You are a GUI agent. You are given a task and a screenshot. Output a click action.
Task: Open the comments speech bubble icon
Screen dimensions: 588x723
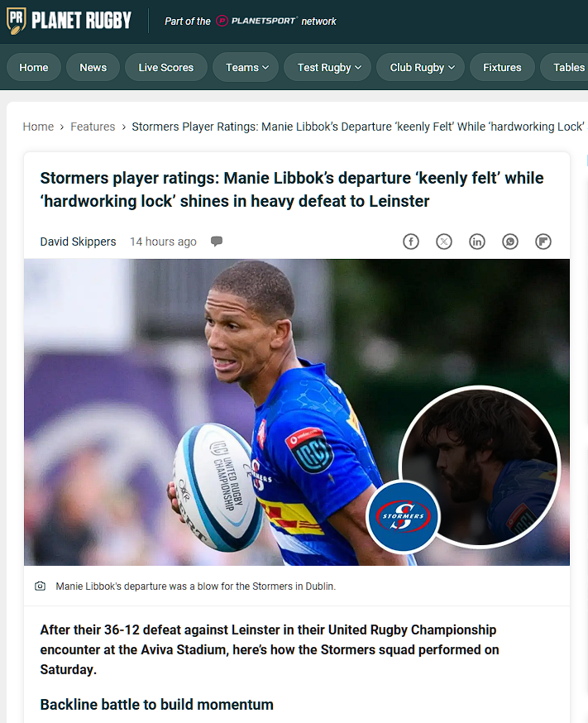click(x=217, y=242)
